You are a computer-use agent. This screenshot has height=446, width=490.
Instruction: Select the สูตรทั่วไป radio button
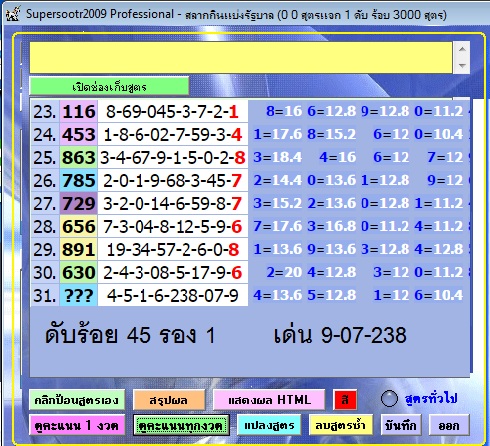389,398
